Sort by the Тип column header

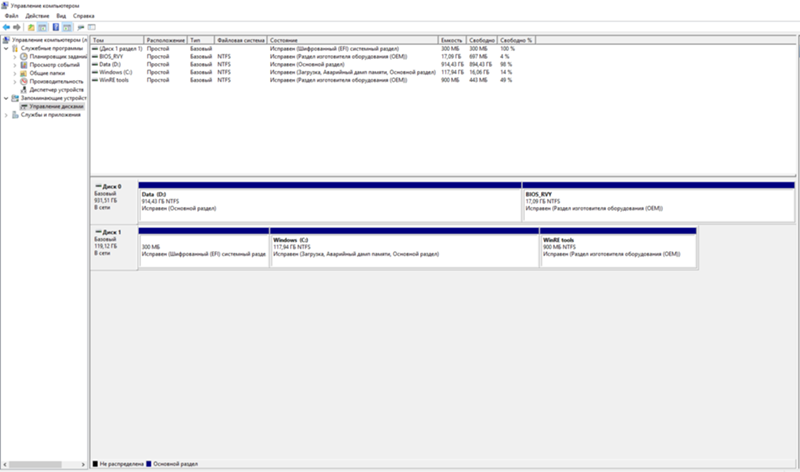coord(201,40)
